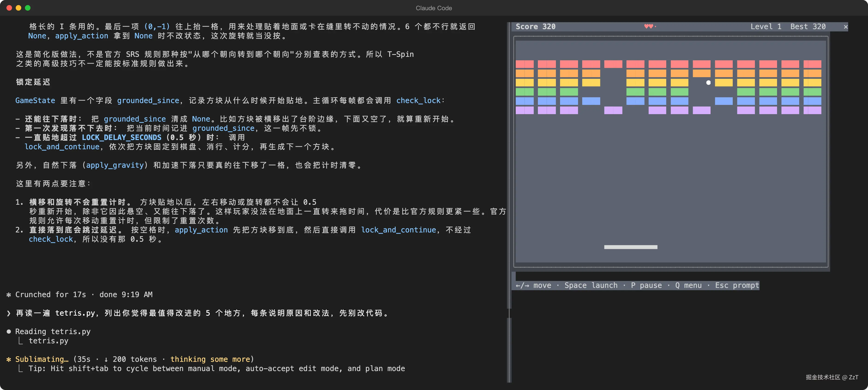Click the "Space launch" hint
This screenshot has height=390, width=868.
591,285
